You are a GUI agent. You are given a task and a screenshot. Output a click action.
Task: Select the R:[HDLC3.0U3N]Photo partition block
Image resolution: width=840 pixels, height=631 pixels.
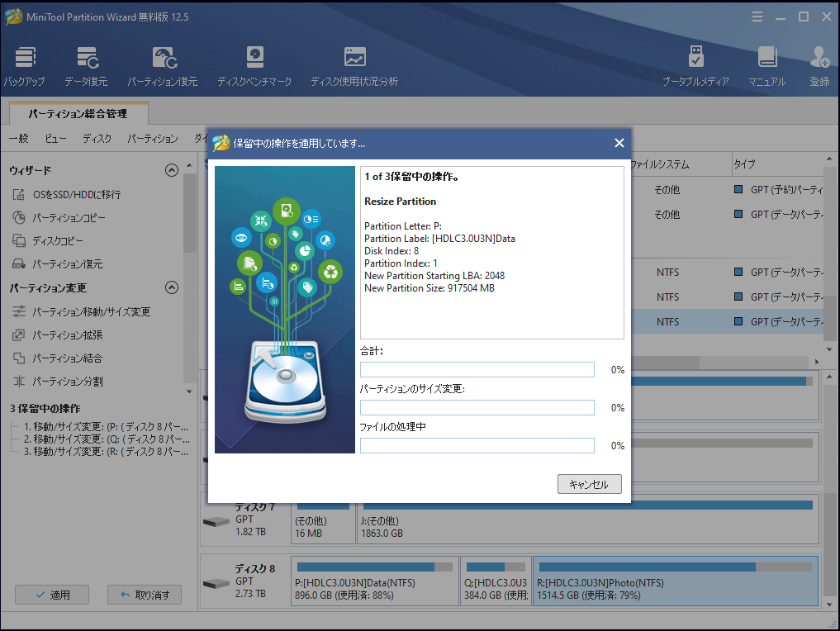(676, 581)
